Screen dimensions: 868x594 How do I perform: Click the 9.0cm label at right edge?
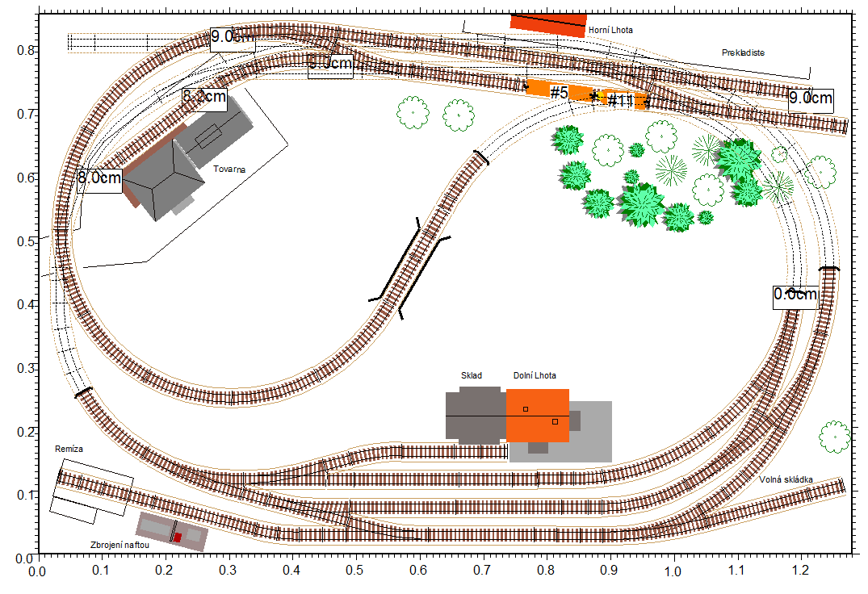pyautogui.click(x=811, y=98)
